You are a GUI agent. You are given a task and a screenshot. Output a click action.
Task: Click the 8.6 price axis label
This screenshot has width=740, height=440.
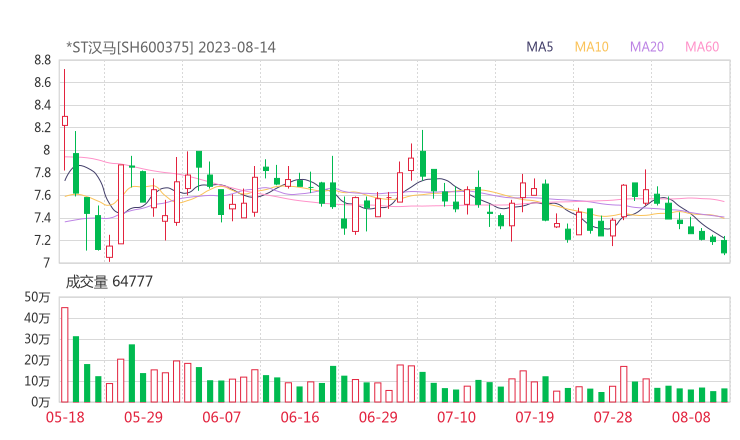pyautogui.click(x=42, y=83)
